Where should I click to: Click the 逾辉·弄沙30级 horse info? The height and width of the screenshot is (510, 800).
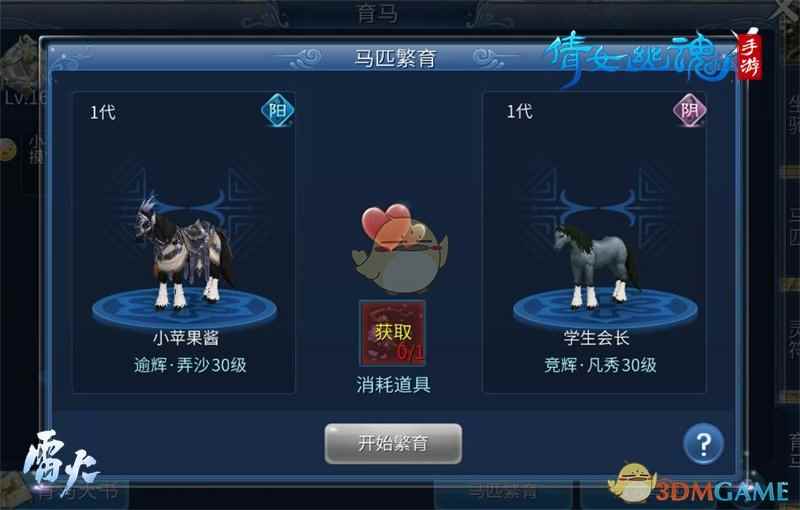coord(190,365)
